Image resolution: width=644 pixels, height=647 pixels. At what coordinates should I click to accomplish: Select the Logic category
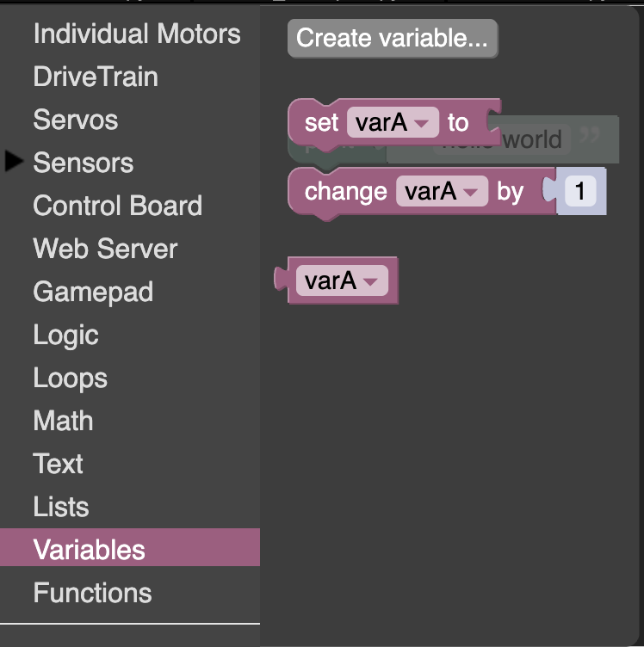(x=65, y=335)
